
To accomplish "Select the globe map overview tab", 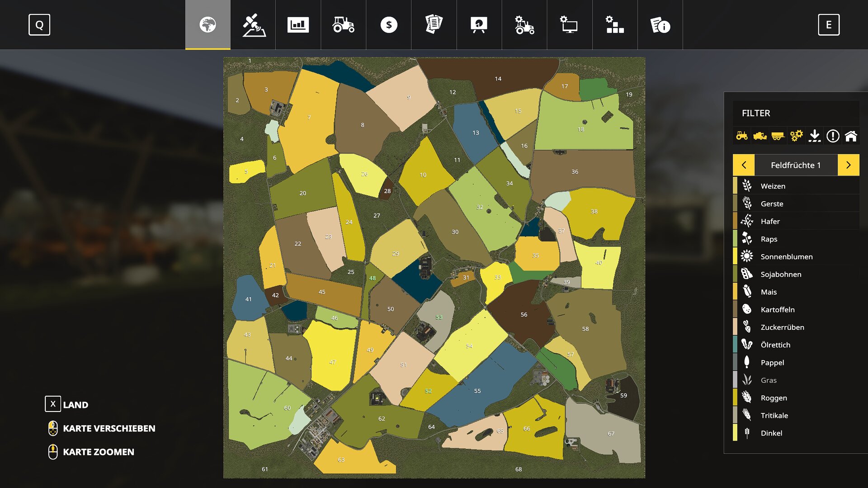I will point(208,25).
